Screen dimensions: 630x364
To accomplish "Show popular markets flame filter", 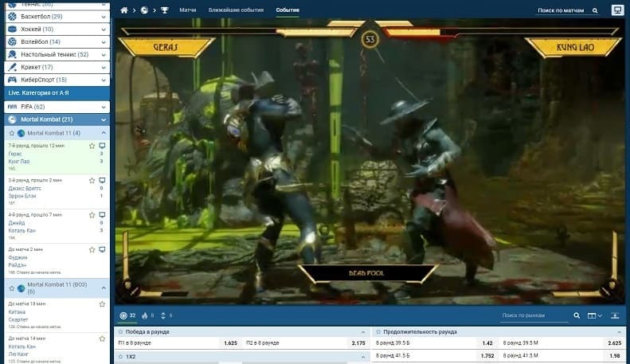I will 147,315.
